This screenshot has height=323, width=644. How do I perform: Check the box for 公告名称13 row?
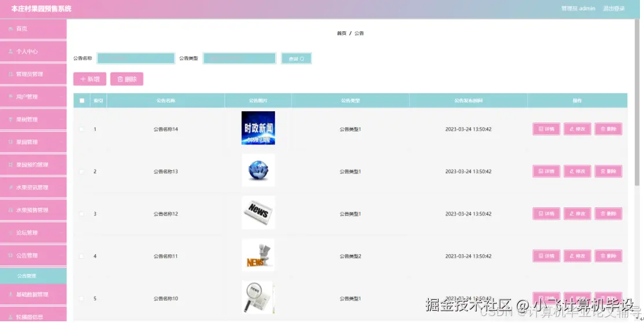pos(82,171)
